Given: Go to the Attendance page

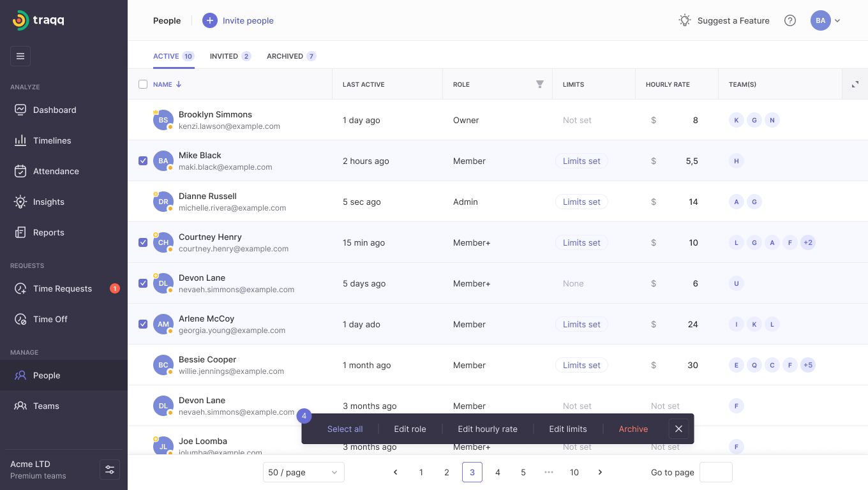Looking at the screenshot, I should tap(56, 171).
